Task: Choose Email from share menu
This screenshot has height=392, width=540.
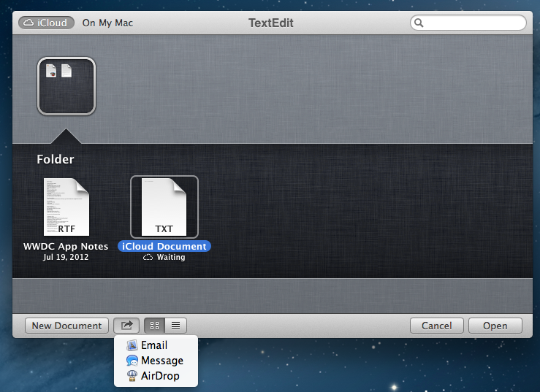Action: click(156, 345)
